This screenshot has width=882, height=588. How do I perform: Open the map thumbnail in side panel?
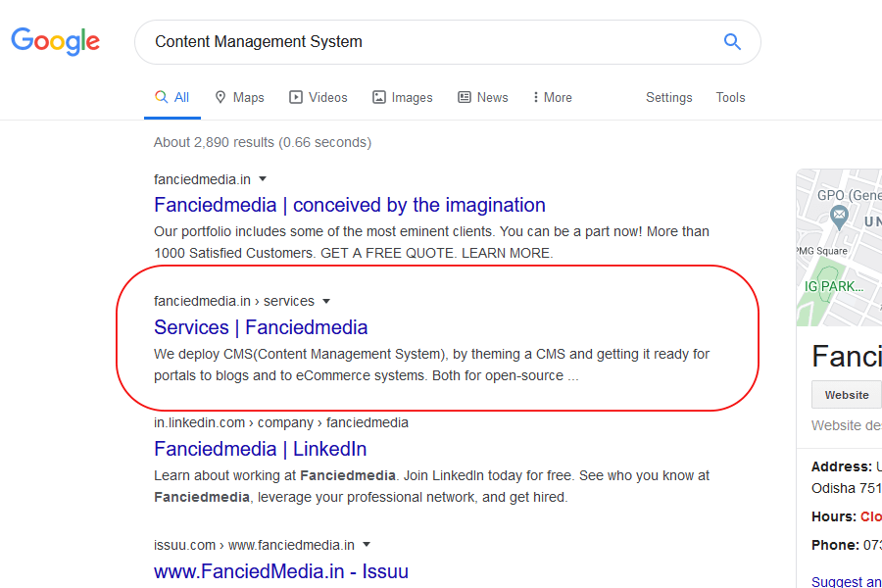point(839,248)
